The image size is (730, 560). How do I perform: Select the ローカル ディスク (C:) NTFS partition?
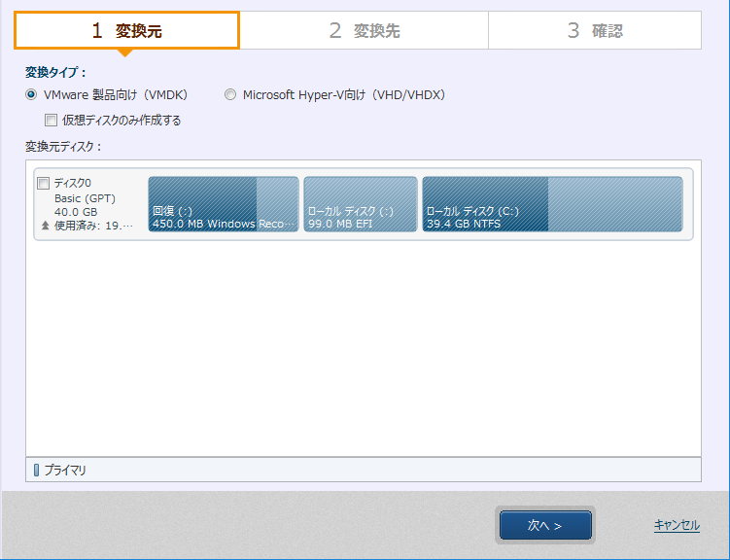[x=551, y=204]
